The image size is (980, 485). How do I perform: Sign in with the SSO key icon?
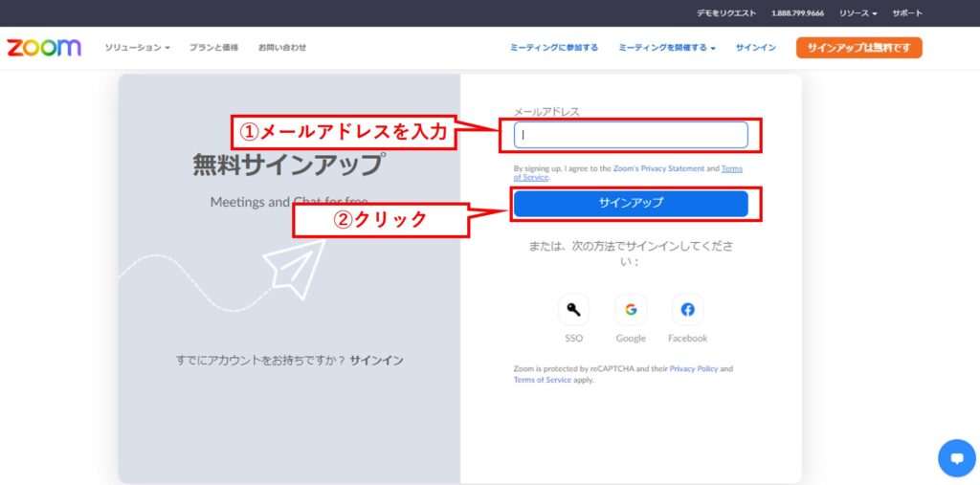click(x=573, y=309)
